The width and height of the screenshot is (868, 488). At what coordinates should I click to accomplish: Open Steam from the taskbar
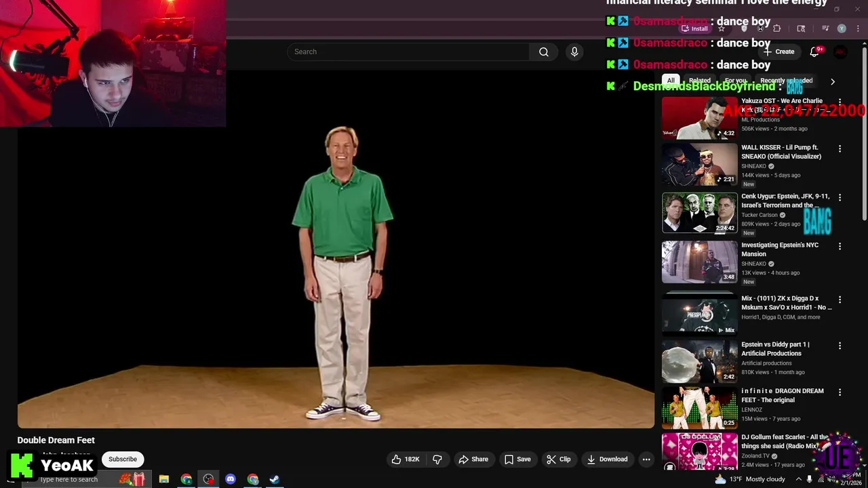[x=275, y=479]
